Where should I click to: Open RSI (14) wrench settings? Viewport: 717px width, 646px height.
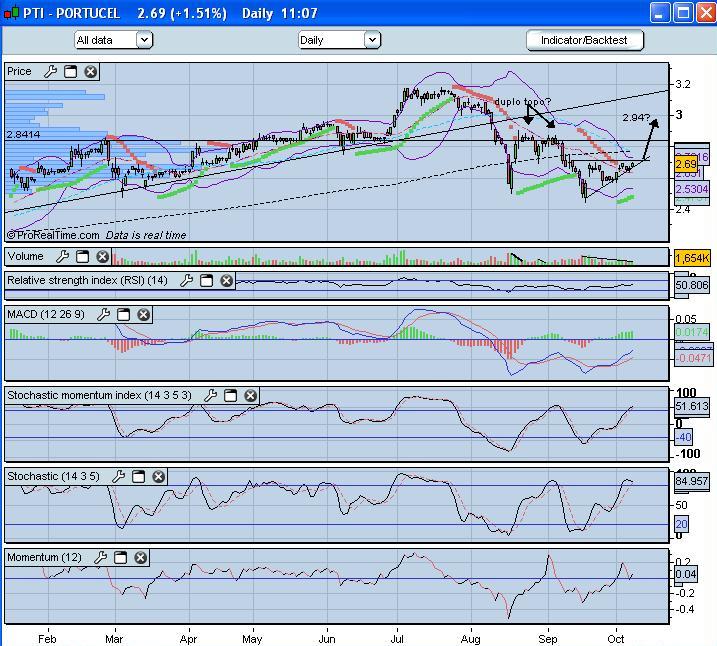pyautogui.click(x=186, y=281)
